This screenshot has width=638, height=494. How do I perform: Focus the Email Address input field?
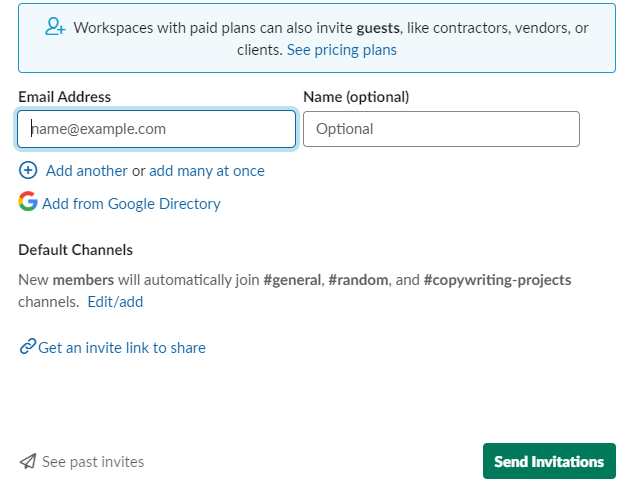coord(157,129)
